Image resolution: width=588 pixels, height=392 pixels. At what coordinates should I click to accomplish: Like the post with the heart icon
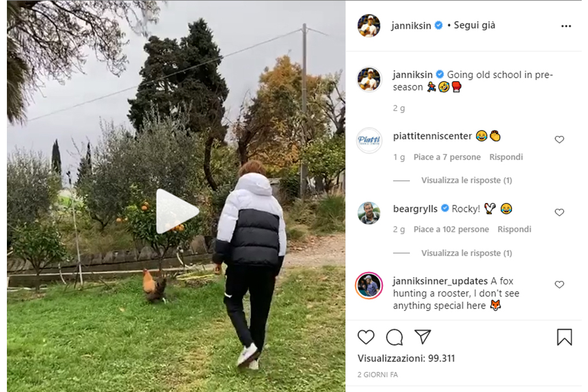pyautogui.click(x=366, y=337)
